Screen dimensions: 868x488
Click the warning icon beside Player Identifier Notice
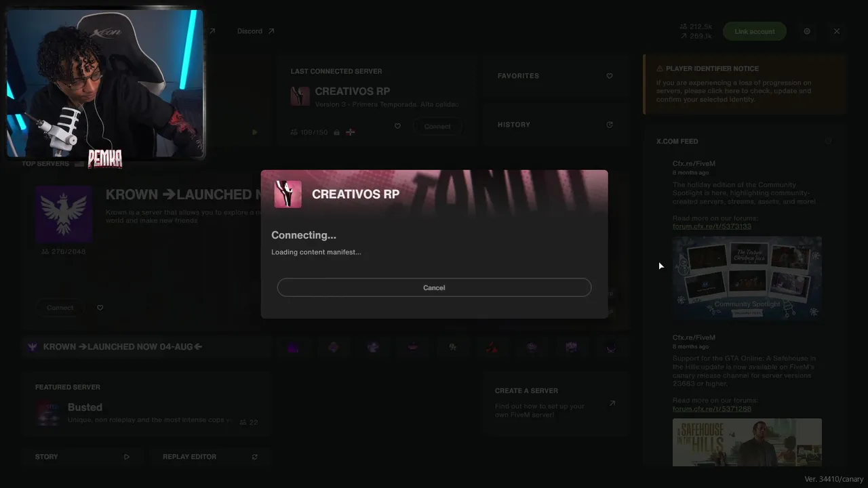(x=660, y=68)
